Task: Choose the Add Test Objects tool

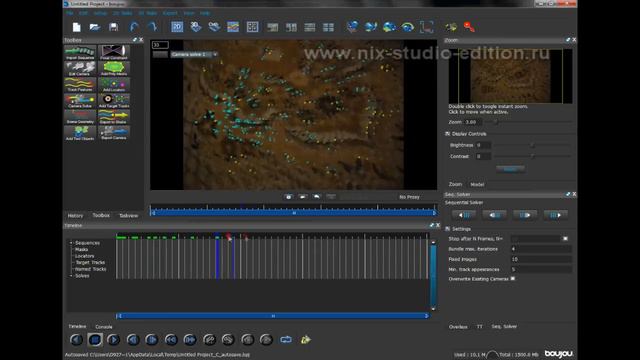Action: pos(80,133)
